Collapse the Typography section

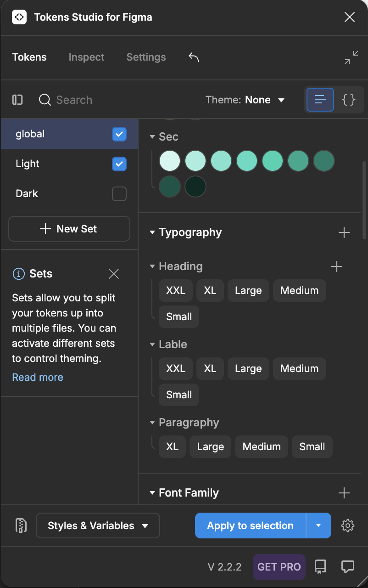tap(152, 232)
